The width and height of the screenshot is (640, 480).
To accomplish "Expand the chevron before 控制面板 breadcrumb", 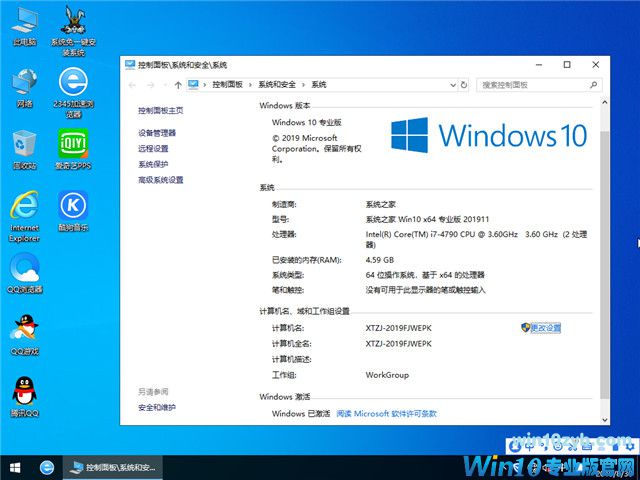I will 205,85.
